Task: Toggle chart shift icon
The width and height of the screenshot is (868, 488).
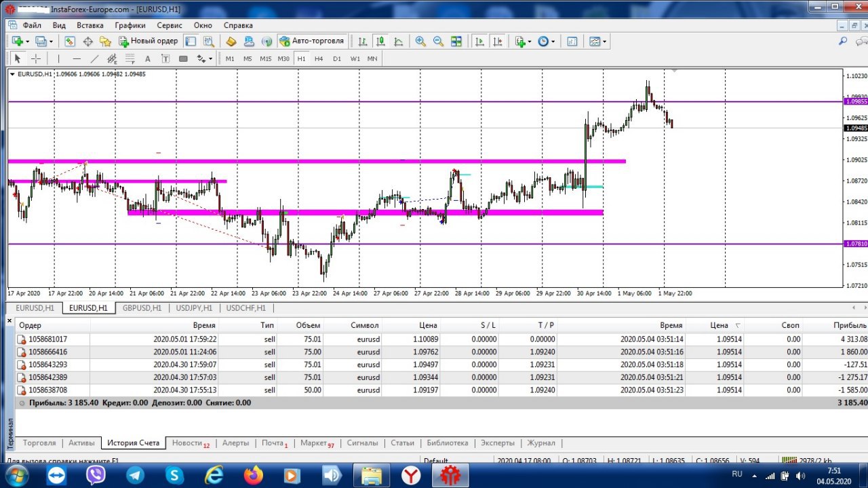Action: point(498,41)
